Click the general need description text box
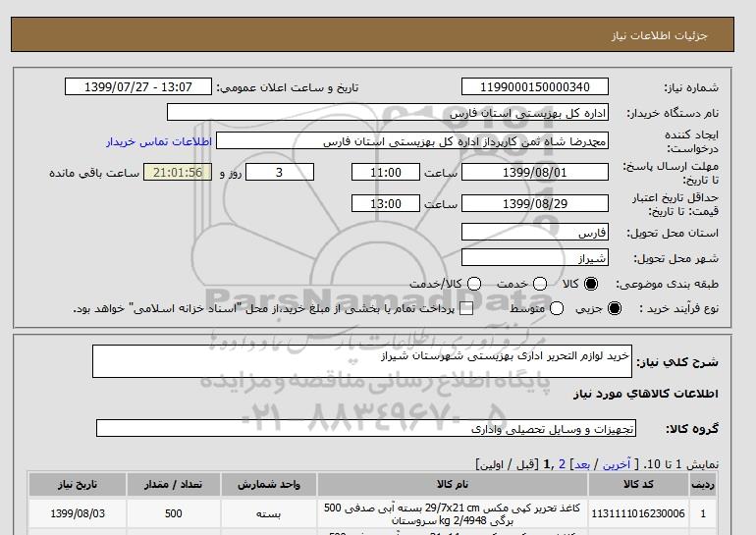Image resolution: width=756 pixels, height=535 pixels. tap(362, 361)
